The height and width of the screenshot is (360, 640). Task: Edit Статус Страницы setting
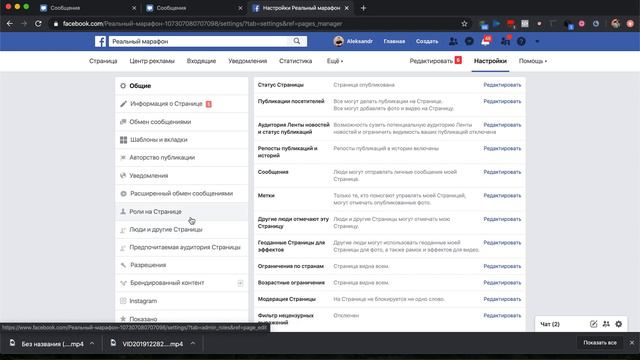tap(502, 85)
